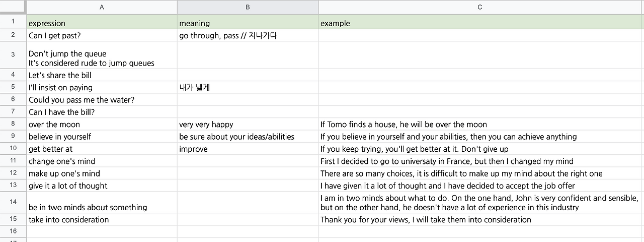Select cell with 'go through, pass' meaning
Screen dimensions: 644x242
248,35
